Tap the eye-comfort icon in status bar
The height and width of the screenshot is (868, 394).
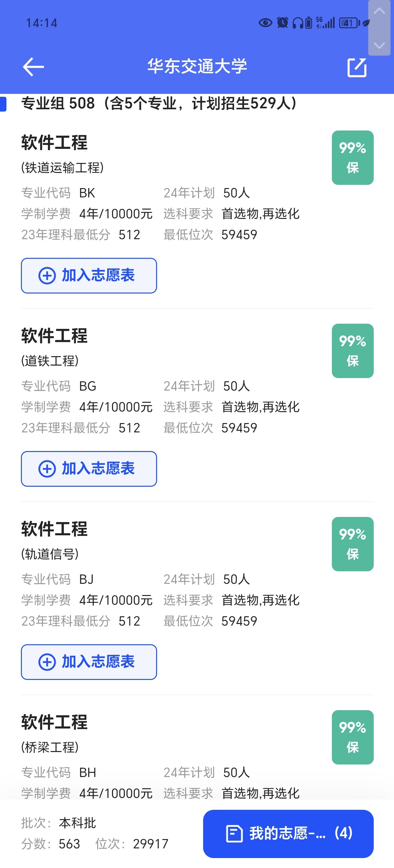[265, 23]
